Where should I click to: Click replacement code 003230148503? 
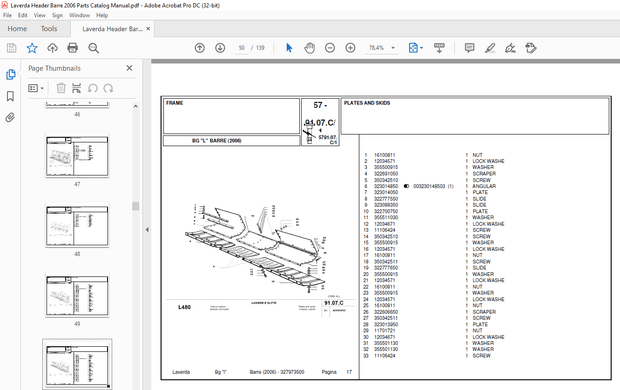point(429,186)
